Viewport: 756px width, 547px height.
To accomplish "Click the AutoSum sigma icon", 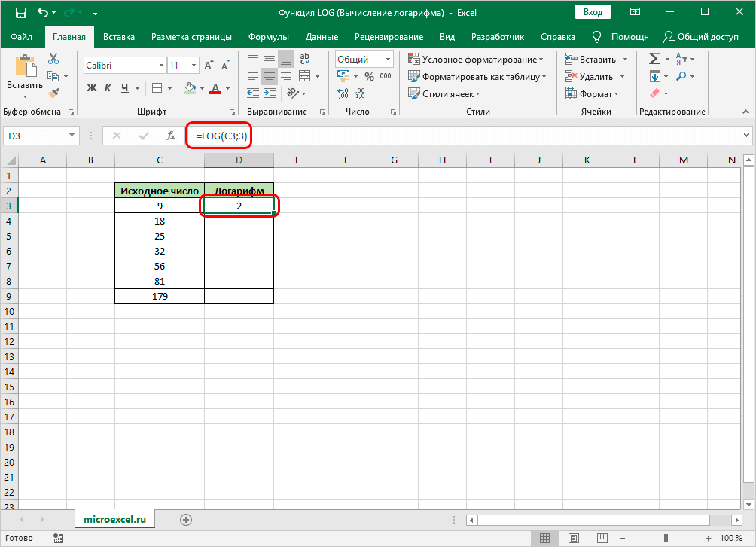I will [x=654, y=60].
